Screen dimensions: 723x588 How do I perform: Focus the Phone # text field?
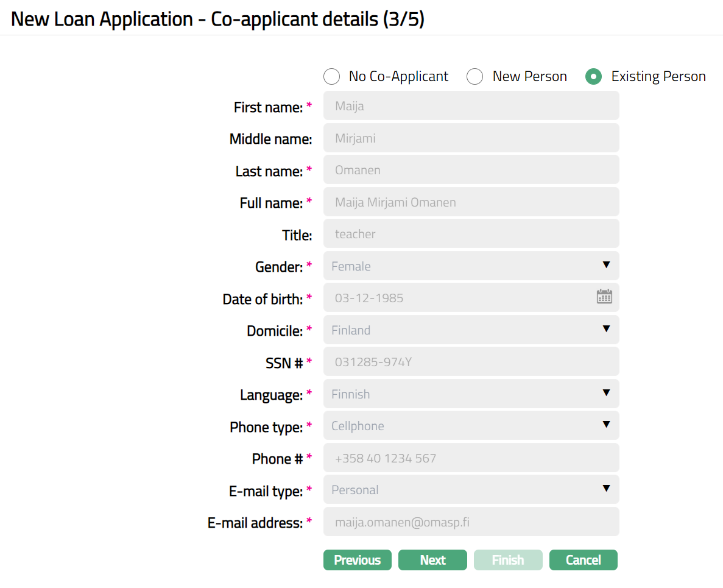[471, 458]
